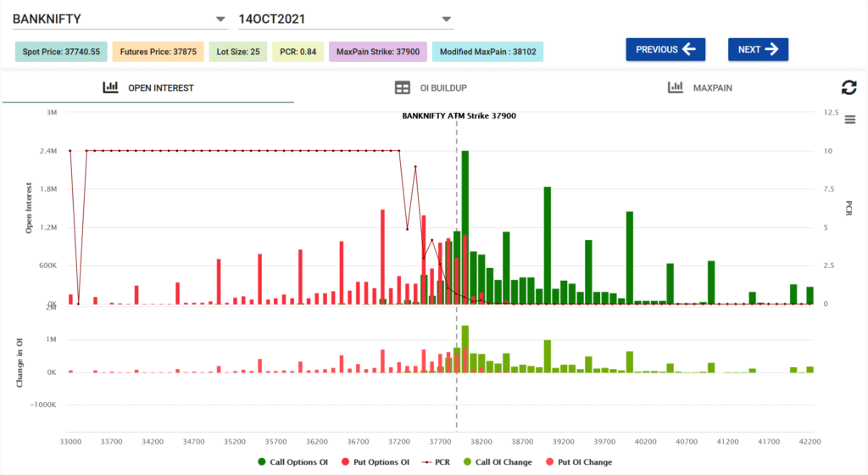Click the refresh chart icon
The image size is (868, 475).
pos(849,87)
